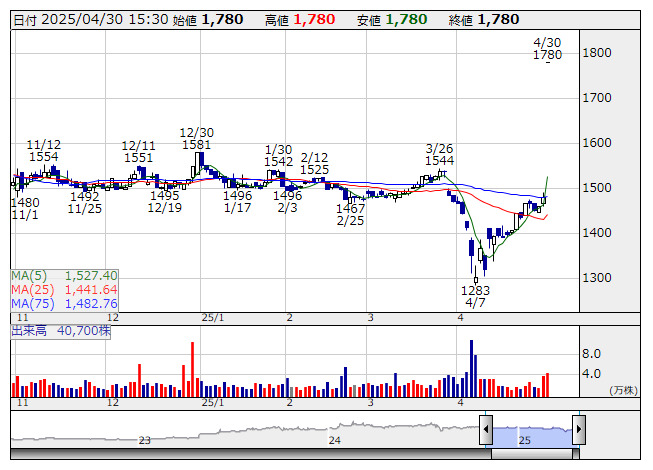Screen dimensions: 653x470
Task: Click the 3/26 1544 high annotation
Action: (x=439, y=154)
